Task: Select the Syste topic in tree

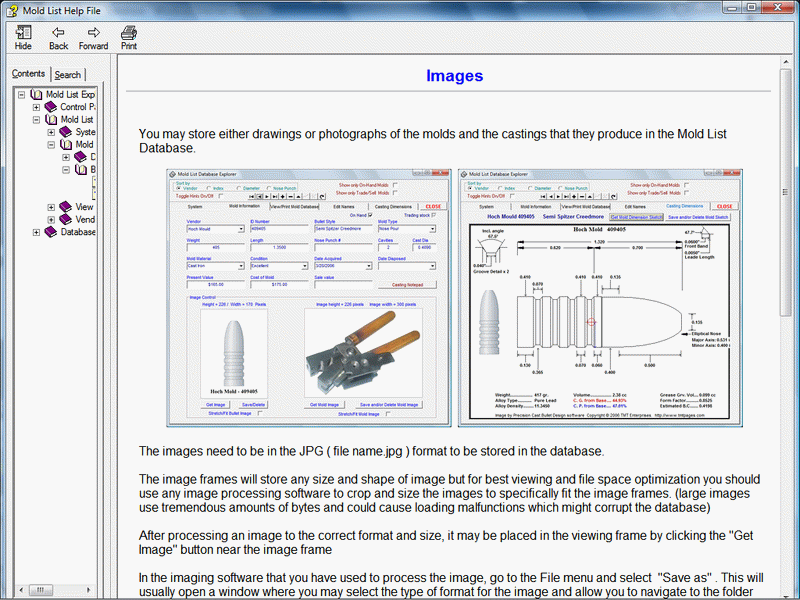Action: point(85,132)
